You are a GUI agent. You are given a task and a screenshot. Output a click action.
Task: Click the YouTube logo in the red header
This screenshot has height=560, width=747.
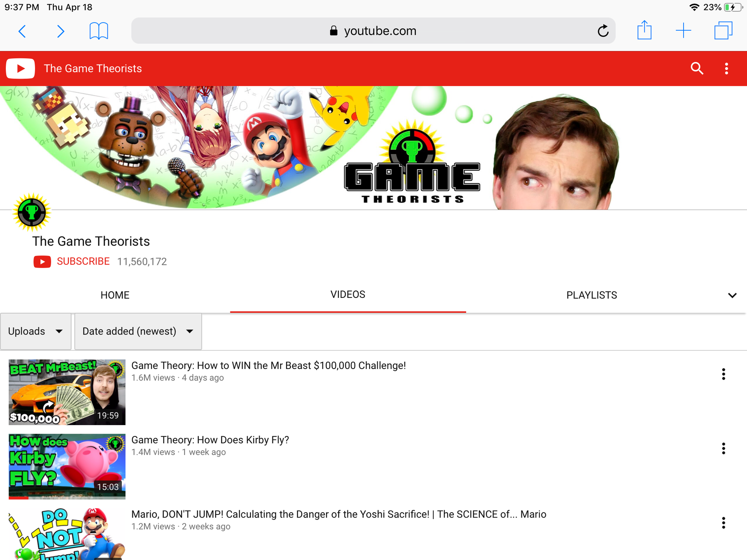point(20,68)
